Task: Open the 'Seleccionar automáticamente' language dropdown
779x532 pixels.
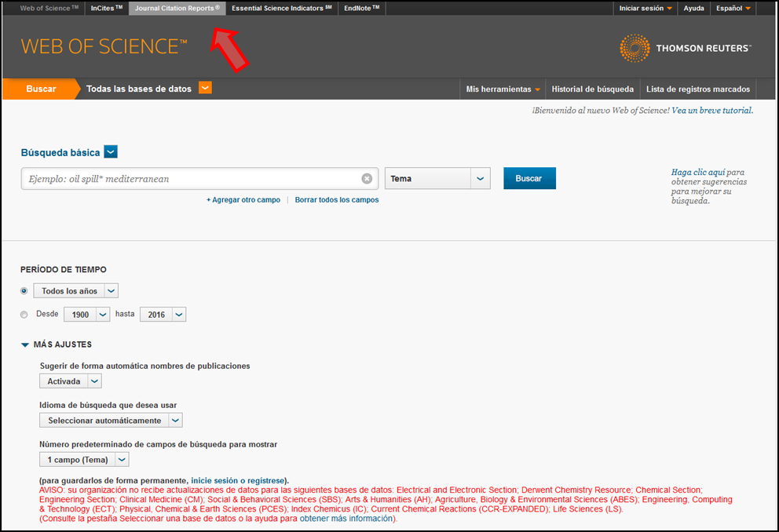Action: point(111,421)
